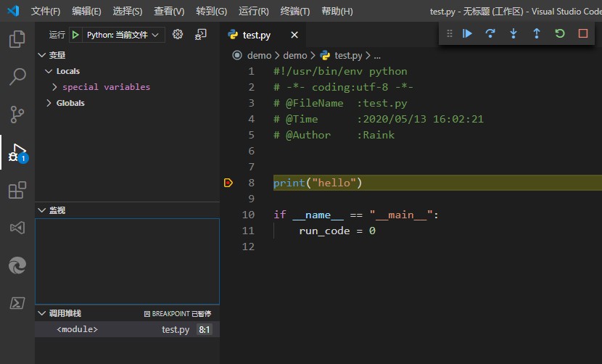
Task: Select Python: 当前文件 debug configuration dropdown
Action: [x=122, y=35]
